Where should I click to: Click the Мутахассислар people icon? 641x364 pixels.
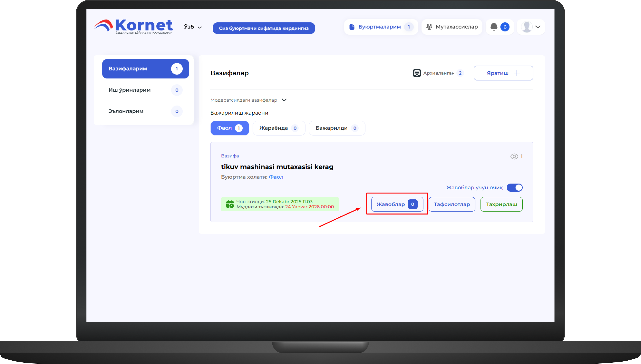coord(429,27)
